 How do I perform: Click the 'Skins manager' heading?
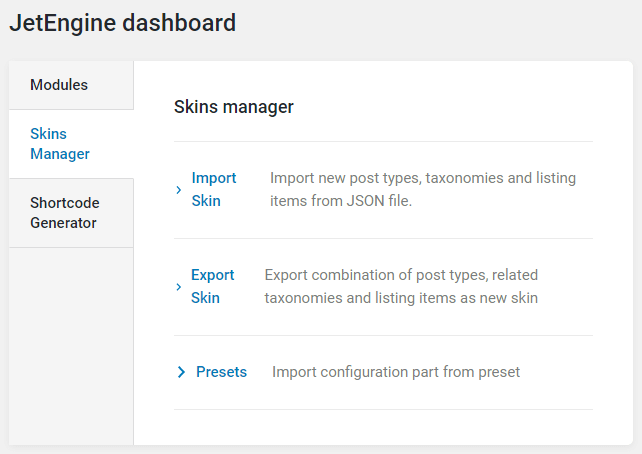click(234, 107)
